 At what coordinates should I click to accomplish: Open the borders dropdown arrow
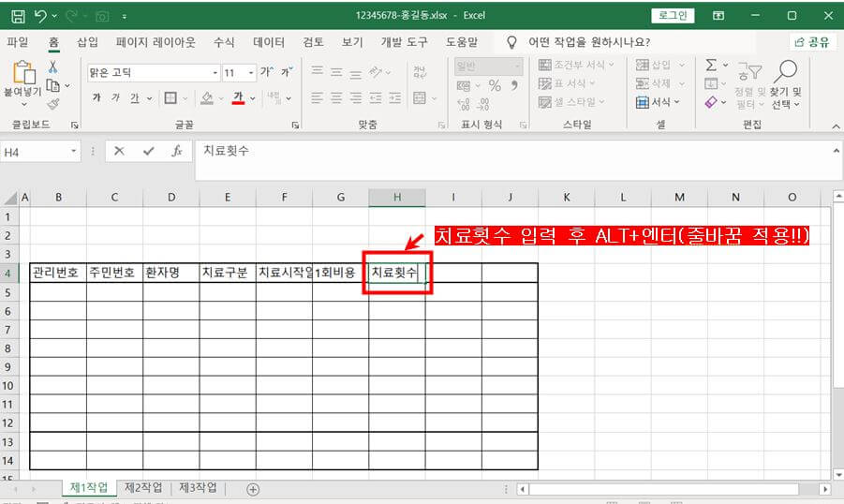[x=185, y=98]
